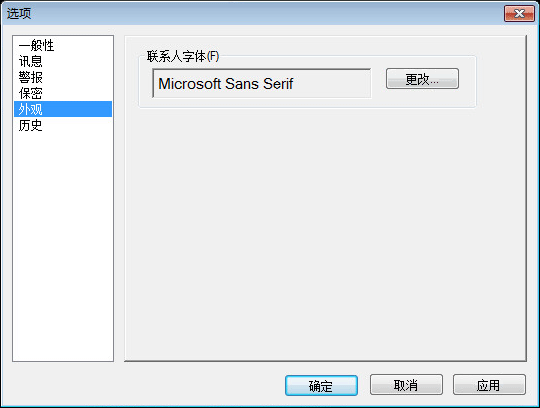Click the Microsoft Sans Serif font field
Viewport: 540px width, 408px height.
click(x=262, y=83)
